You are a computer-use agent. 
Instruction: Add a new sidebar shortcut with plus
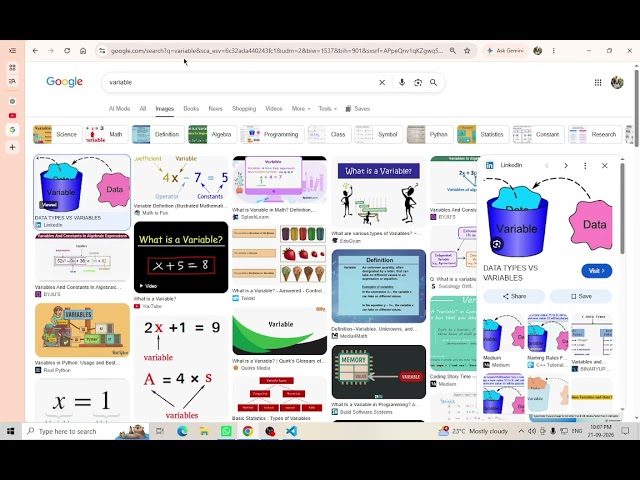click(x=12, y=147)
